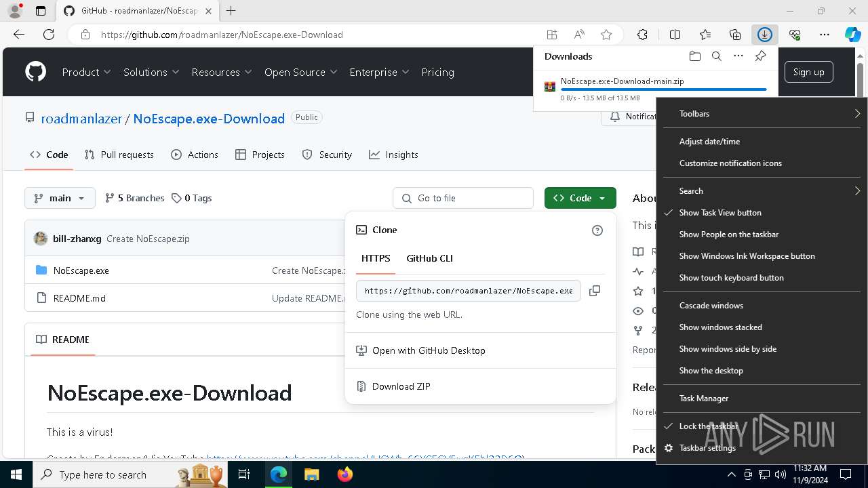Open the Pricing link
Viewport: 868px width, 488px height.
tap(438, 72)
